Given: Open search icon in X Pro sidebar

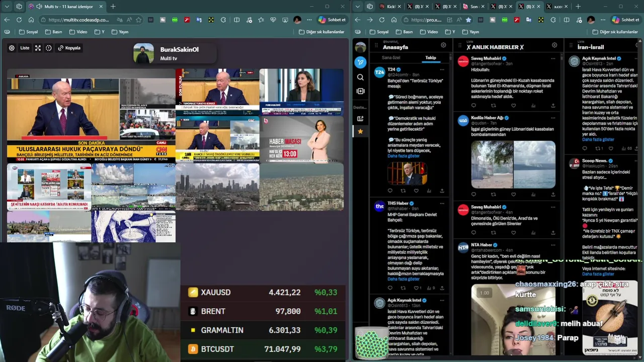Looking at the screenshot, I should [360, 77].
